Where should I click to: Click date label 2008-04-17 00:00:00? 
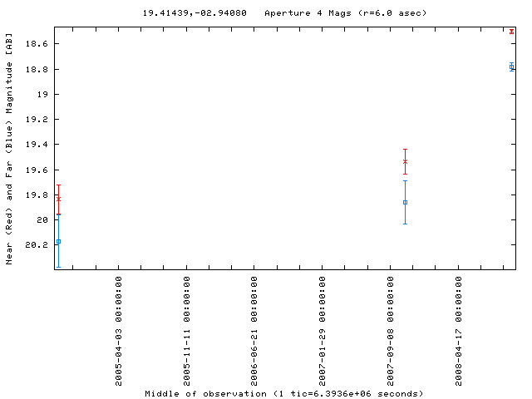[x=459, y=331]
